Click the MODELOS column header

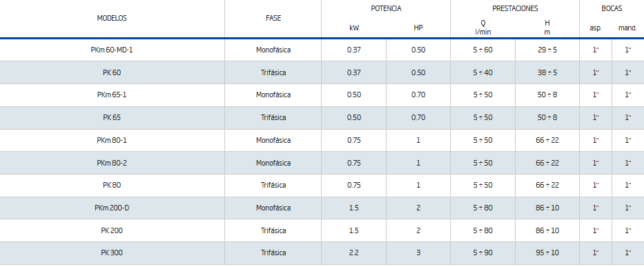point(112,18)
